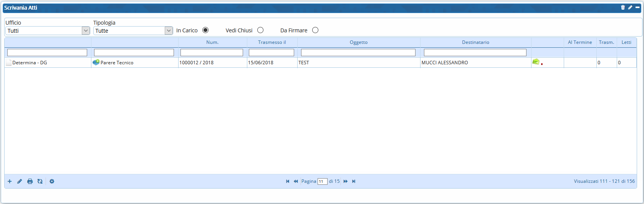The image size is (644, 204).
Task: Click the add (plus) icon in footer
Action: click(10, 181)
